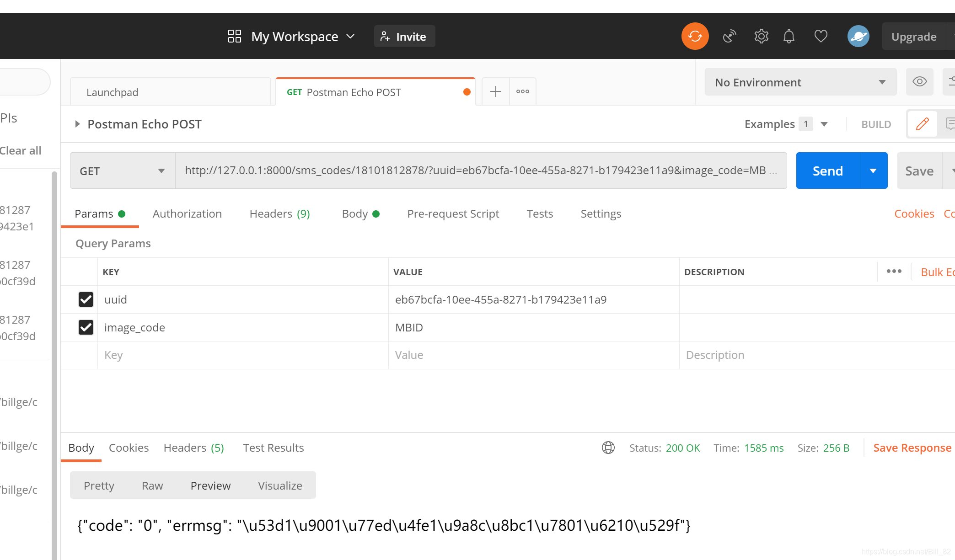Click the empty Description input field
This screenshot has width=955, height=560.
tap(817, 355)
